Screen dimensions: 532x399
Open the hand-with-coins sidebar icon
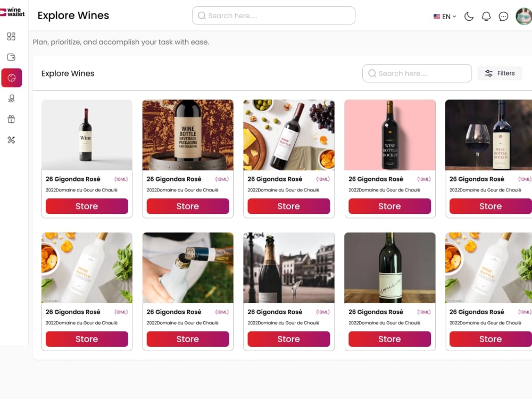11,98
